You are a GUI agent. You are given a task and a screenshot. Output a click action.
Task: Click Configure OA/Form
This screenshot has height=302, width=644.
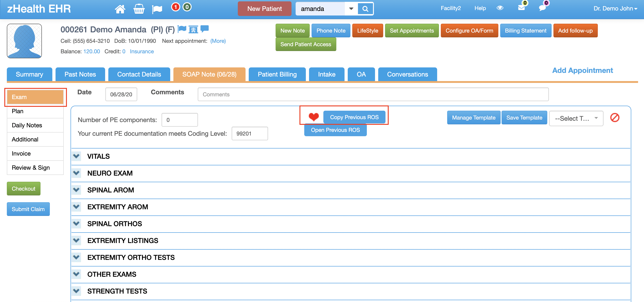(x=469, y=31)
